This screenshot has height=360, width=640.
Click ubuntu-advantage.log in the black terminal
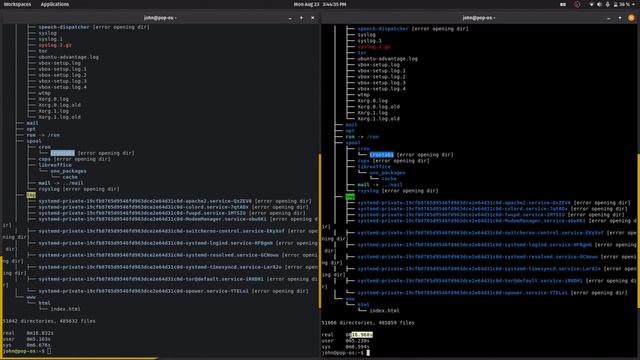tap(388, 59)
